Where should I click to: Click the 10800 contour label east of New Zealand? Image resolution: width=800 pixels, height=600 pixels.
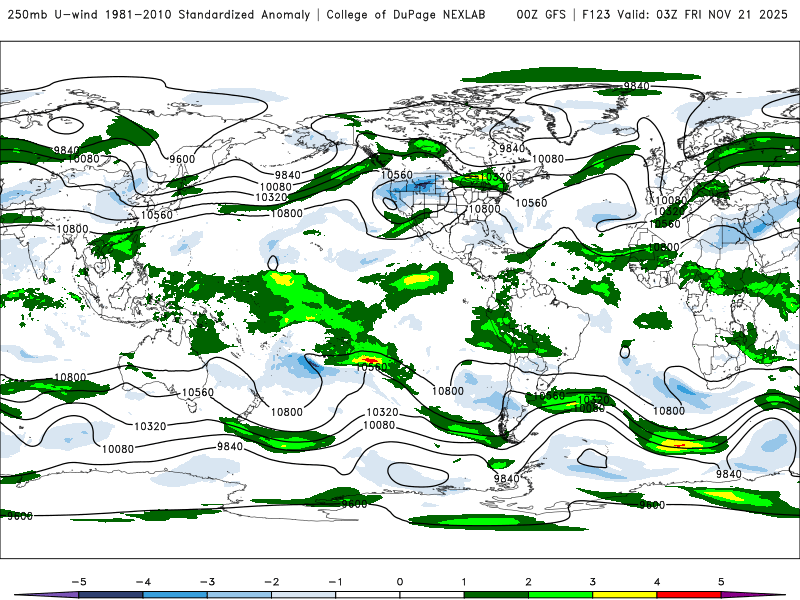click(x=286, y=412)
